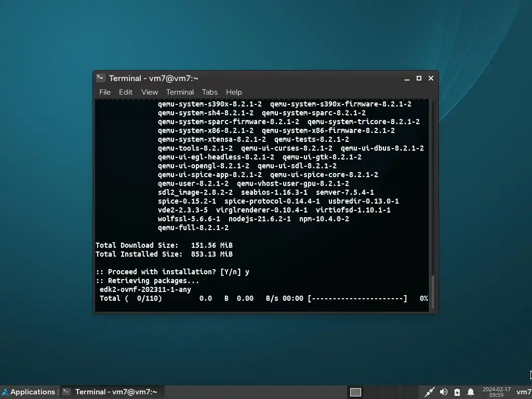Click the 'sdl2_image-2.8.2-2' package name
532x399 pixels.
pyautogui.click(x=195, y=192)
